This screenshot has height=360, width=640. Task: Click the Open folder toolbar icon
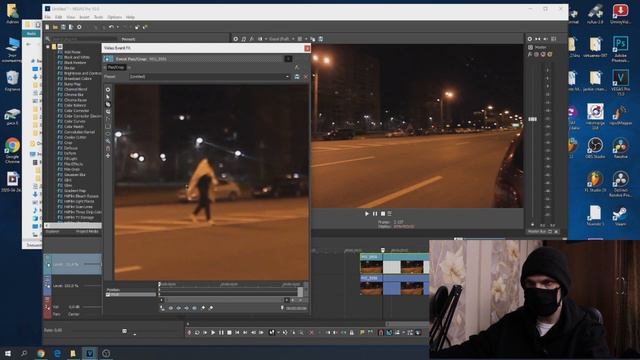point(55,27)
